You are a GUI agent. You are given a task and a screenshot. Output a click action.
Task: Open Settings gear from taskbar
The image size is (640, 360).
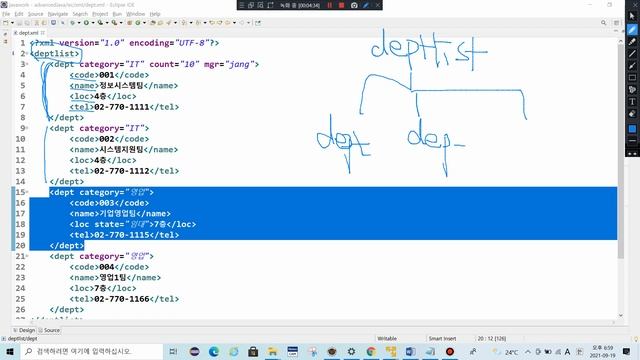point(351,351)
